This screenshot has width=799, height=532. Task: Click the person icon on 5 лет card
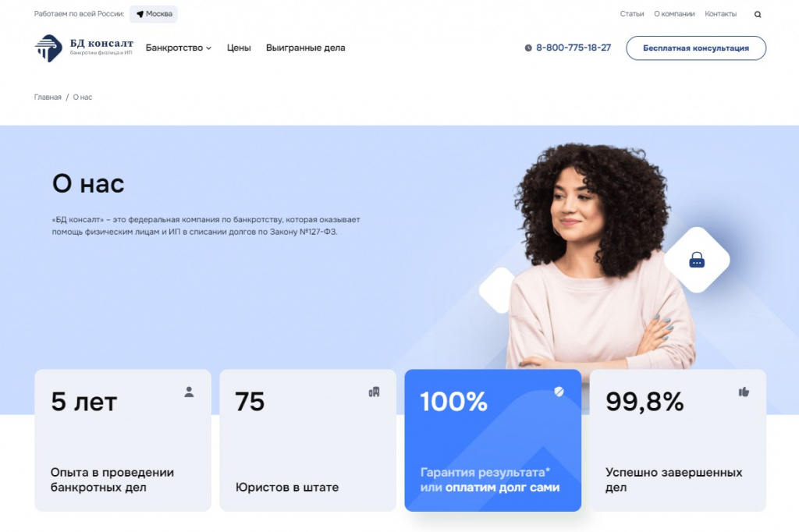[x=189, y=392]
